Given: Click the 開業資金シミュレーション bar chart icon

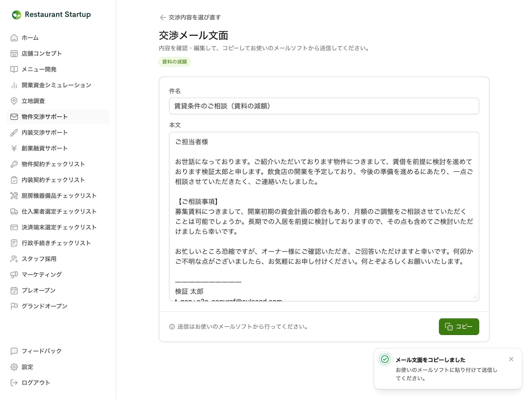Looking at the screenshot, I should coord(14,85).
